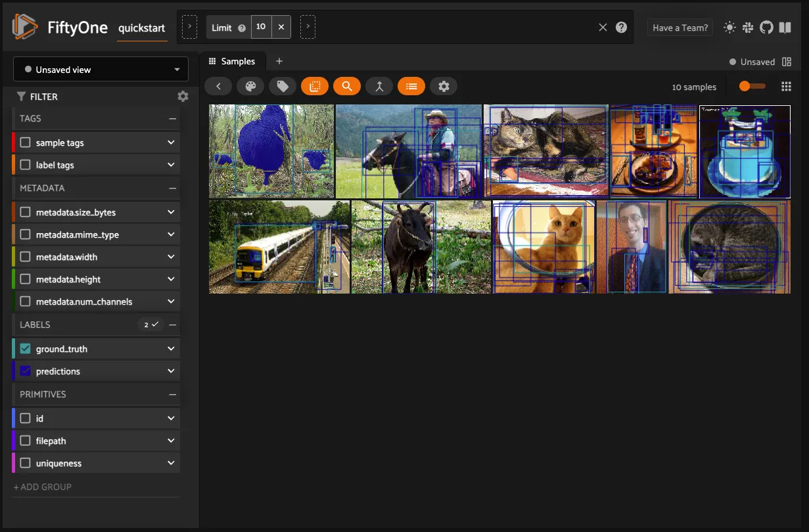809x532 pixels.
Task: Click ADD GROUP in sidebar
Action: 43,487
